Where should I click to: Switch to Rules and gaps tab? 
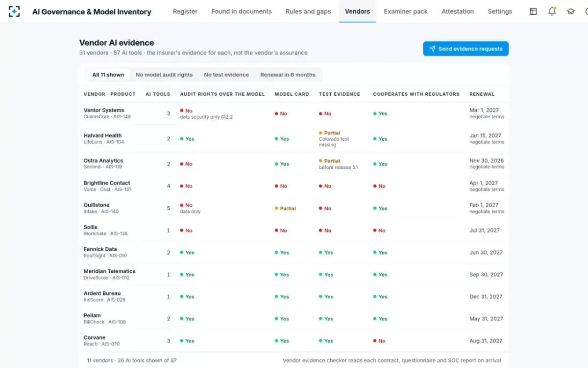point(308,11)
